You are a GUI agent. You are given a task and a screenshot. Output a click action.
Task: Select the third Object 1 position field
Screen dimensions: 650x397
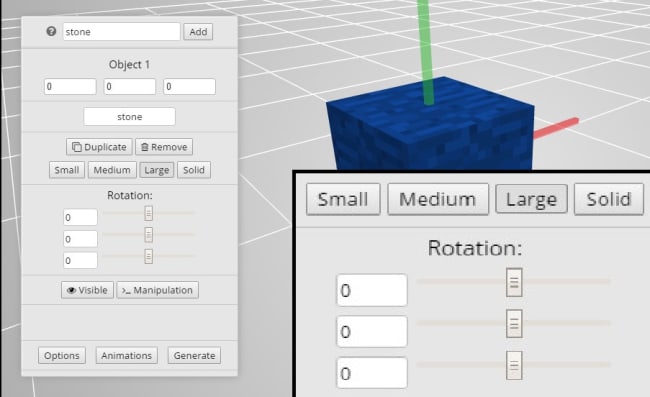(x=189, y=87)
